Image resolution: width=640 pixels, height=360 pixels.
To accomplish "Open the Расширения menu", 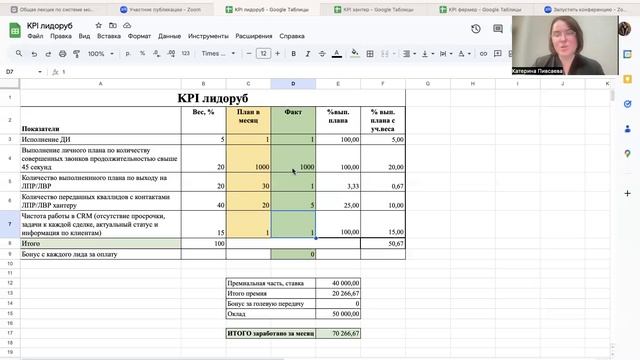I will (253, 36).
